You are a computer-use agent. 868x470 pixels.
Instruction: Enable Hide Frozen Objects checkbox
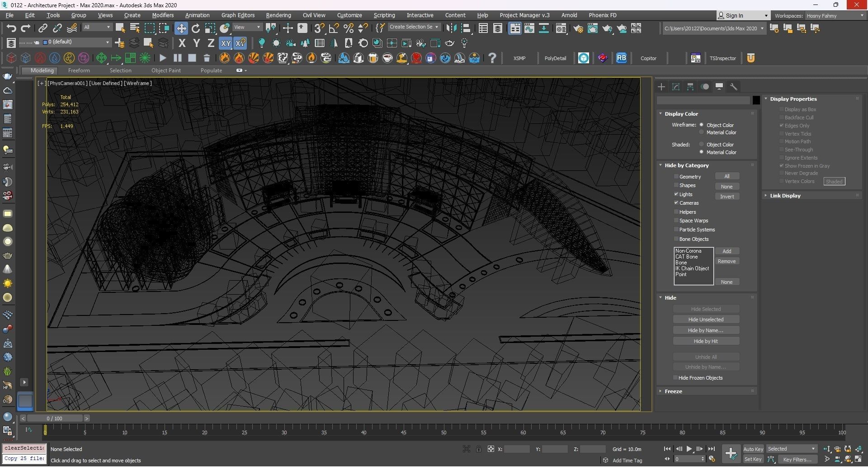675,378
